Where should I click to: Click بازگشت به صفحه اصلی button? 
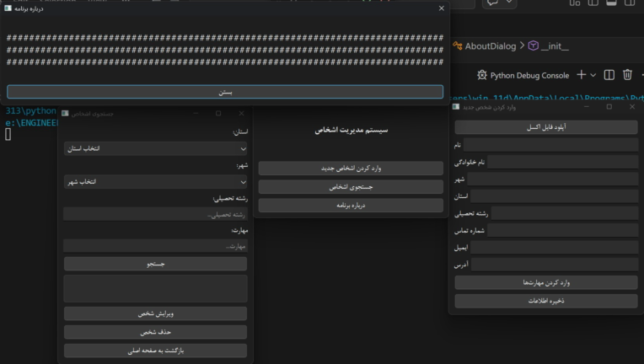coord(156,351)
